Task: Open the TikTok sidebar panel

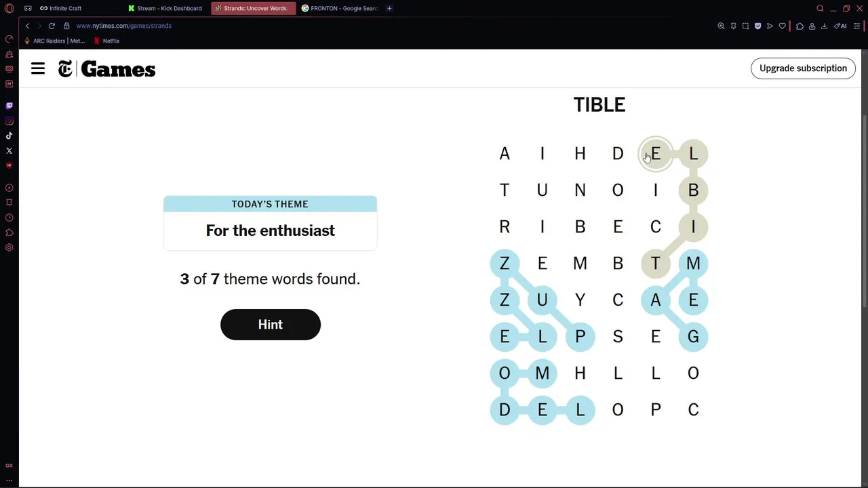Action: coord(9,136)
